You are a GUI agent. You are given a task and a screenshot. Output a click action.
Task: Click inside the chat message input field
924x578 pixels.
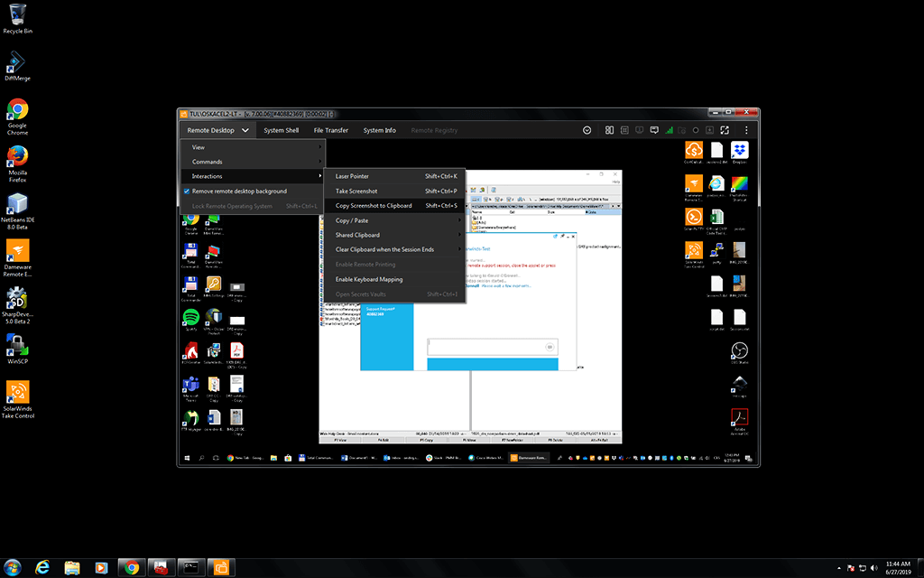pos(492,346)
